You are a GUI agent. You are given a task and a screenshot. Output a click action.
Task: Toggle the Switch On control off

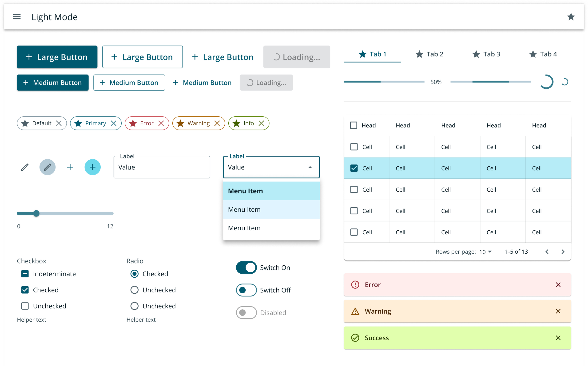(x=246, y=268)
